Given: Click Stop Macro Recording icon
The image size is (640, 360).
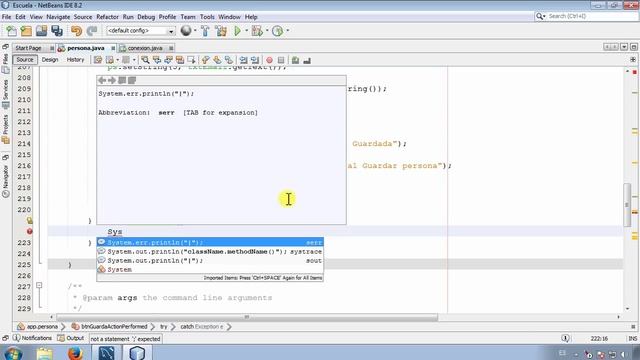Looking at the screenshot, I should [x=281, y=60].
